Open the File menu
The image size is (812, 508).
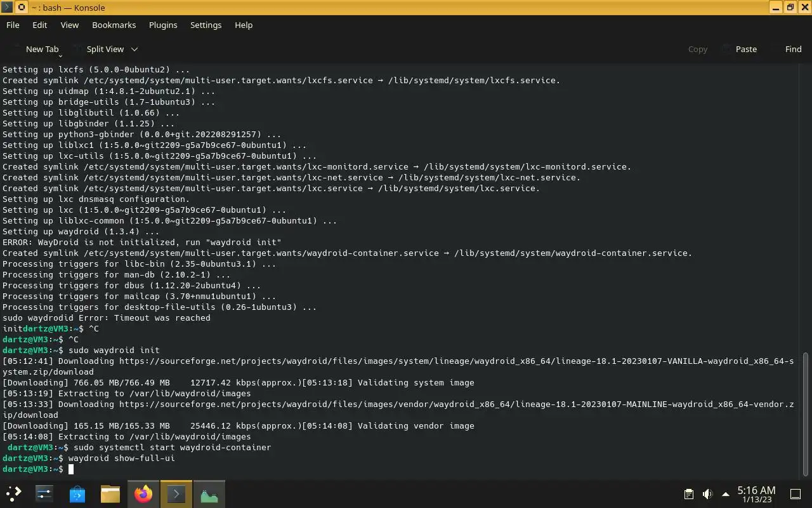tap(13, 25)
